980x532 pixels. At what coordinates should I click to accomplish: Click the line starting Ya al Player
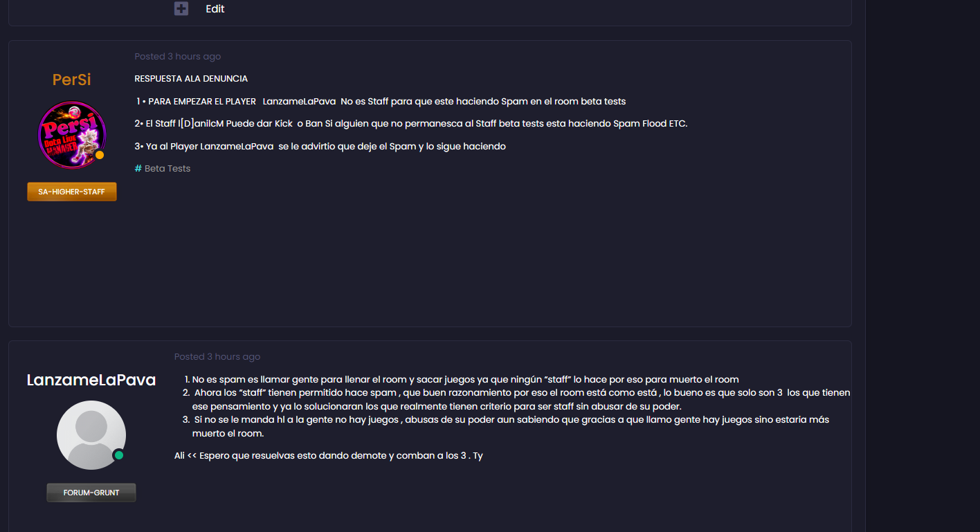[x=320, y=147]
